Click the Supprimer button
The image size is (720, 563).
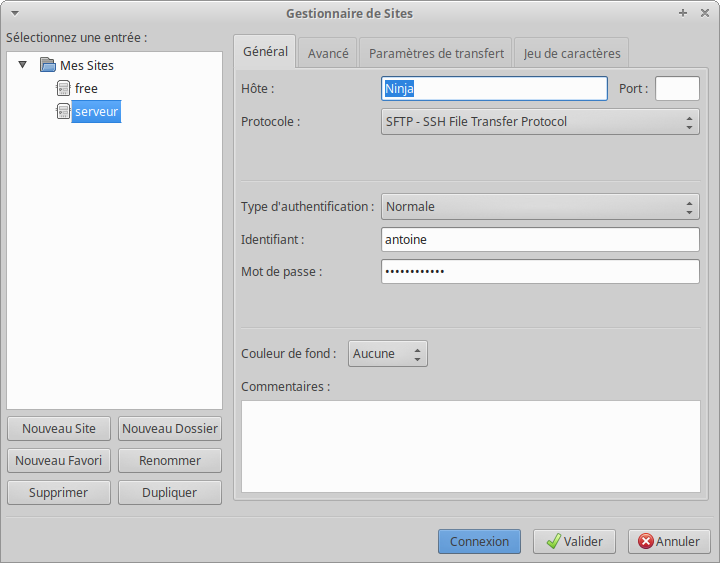coord(59,493)
